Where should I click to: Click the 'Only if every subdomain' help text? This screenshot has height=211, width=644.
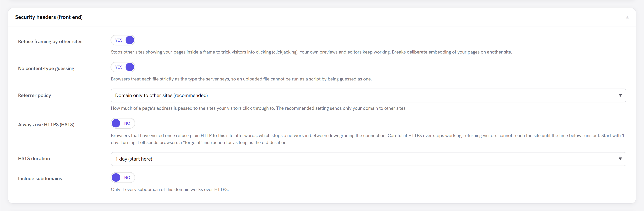pyautogui.click(x=170, y=189)
